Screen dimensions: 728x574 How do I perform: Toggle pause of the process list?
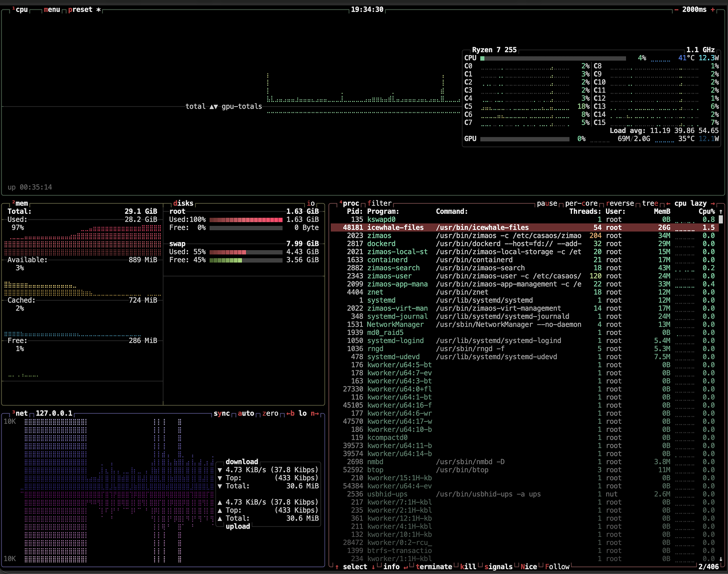pos(547,203)
